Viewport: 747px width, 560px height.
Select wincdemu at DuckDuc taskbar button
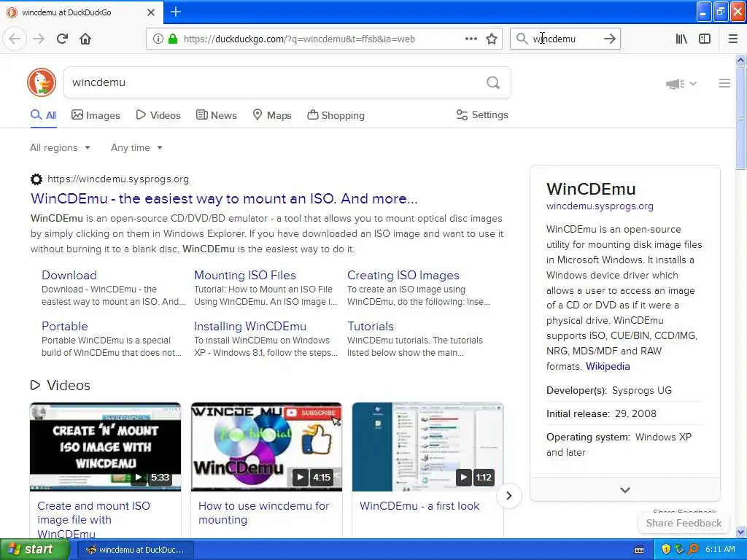pyautogui.click(x=136, y=550)
